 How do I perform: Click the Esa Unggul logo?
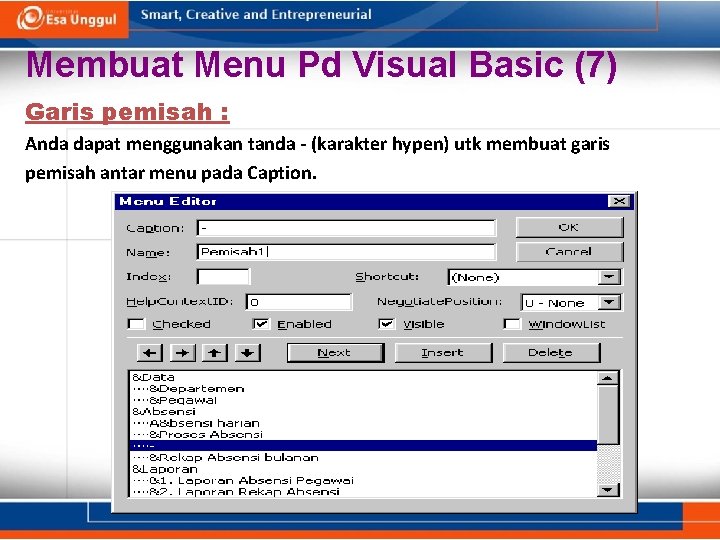click(66, 18)
